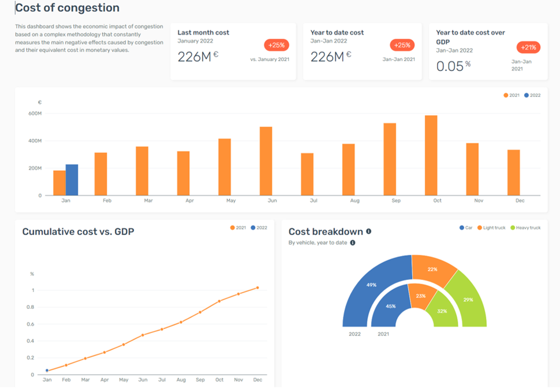The width and height of the screenshot is (560, 392).
Task: Click the 45% Car segment in inner ring
Action: click(390, 306)
